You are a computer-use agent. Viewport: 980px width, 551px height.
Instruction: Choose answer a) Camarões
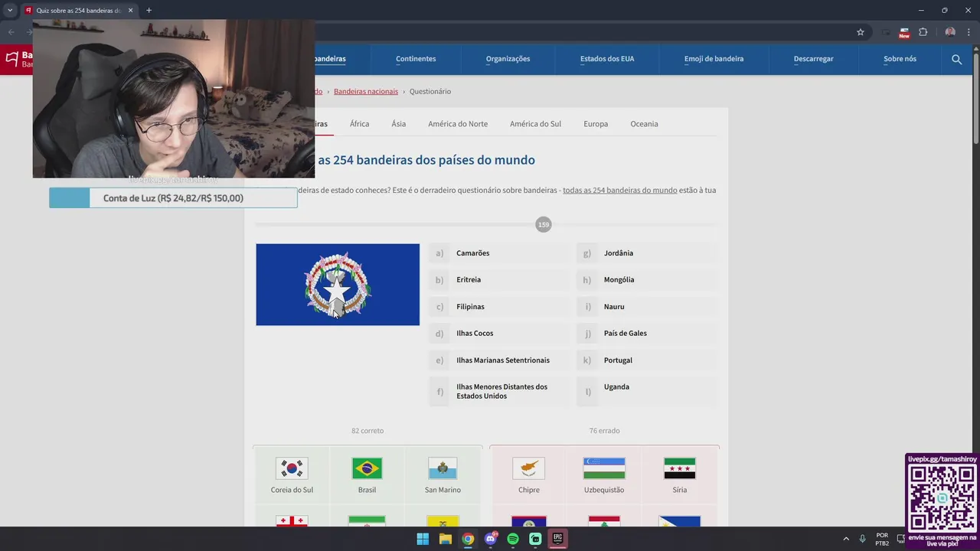point(499,253)
